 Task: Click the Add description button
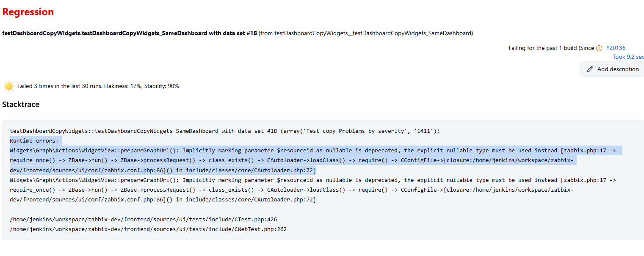[612, 69]
